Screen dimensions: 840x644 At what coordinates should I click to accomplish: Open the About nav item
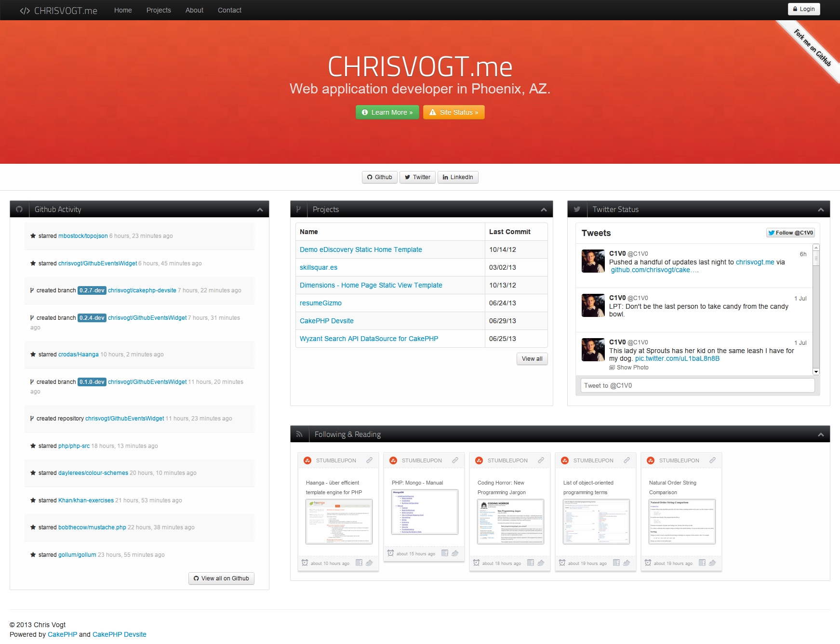coord(194,10)
